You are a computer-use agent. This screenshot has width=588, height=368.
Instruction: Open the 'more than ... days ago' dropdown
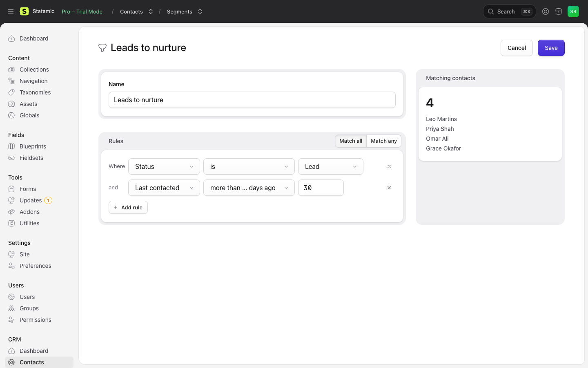point(249,188)
